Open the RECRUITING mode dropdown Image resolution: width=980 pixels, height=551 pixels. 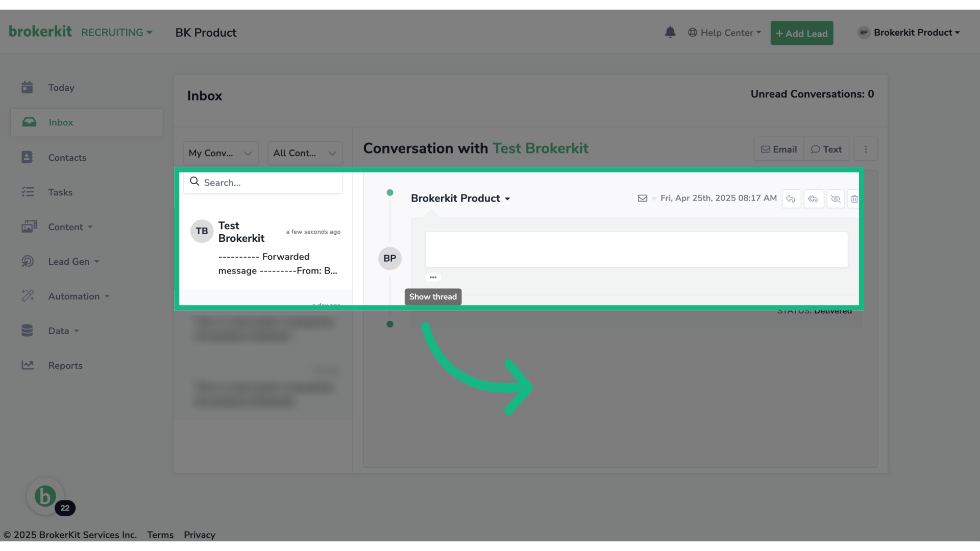coord(117,33)
